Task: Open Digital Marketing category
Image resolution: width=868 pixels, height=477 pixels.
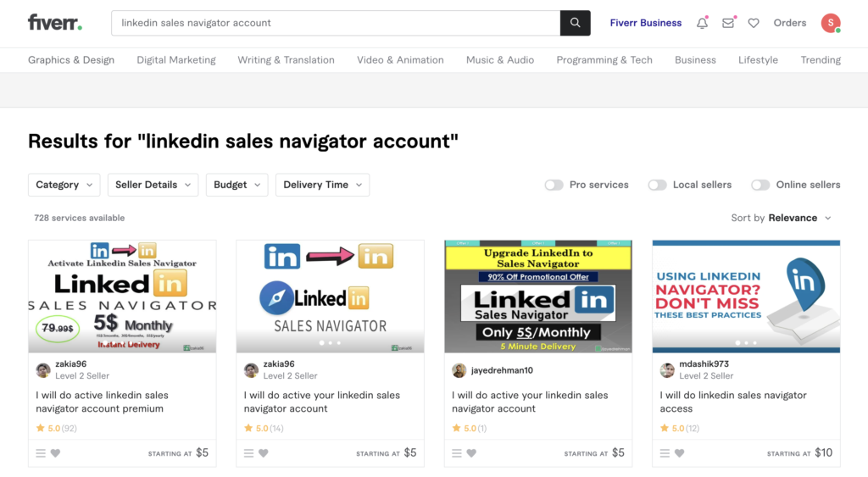Action: pyautogui.click(x=176, y=60)
